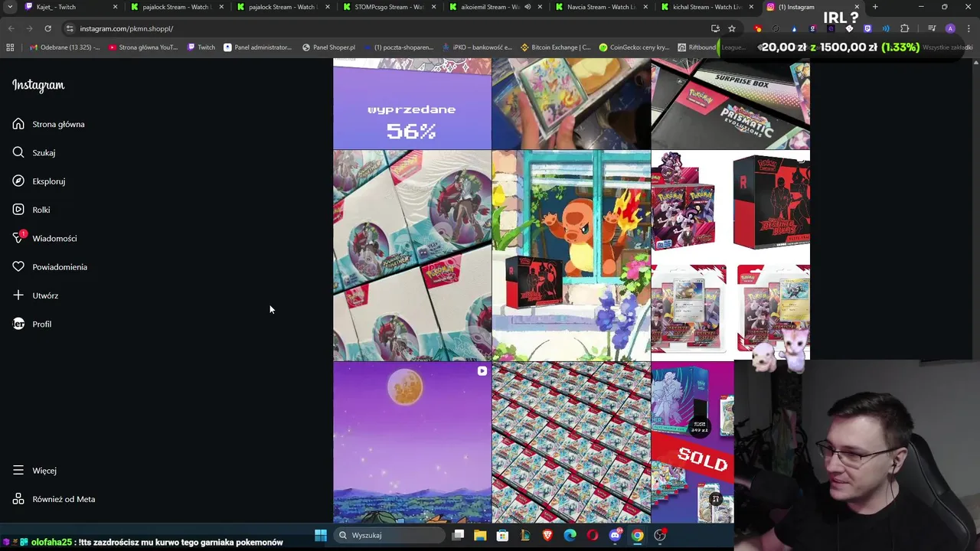980x551 pixels.
Task: Open Utwórz plus to create post
Action: (34, 295)
